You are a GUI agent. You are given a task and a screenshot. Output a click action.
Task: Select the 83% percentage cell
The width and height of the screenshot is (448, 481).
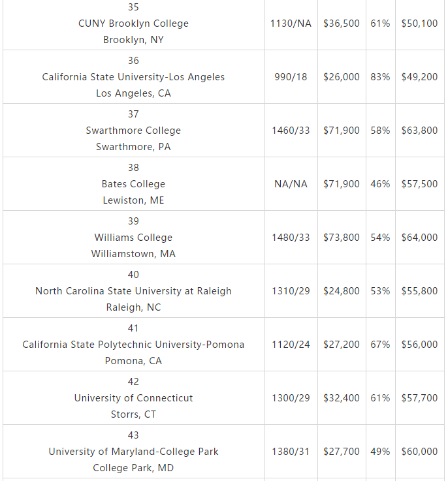[x=380, y=77]
